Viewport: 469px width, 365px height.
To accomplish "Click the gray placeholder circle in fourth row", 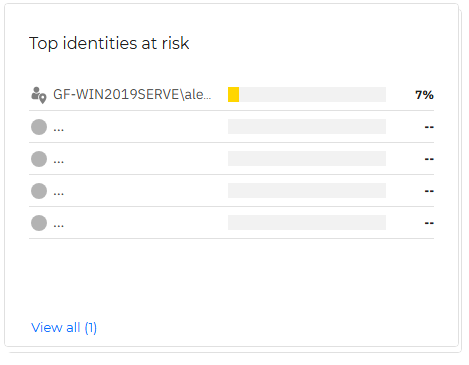I will pyautogui.click(x=39, y=191).
